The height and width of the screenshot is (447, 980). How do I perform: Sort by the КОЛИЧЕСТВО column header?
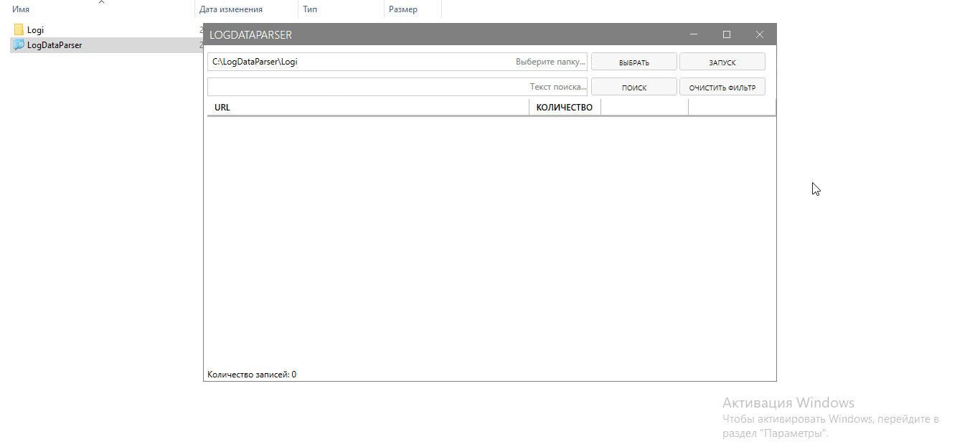point(565,108)
